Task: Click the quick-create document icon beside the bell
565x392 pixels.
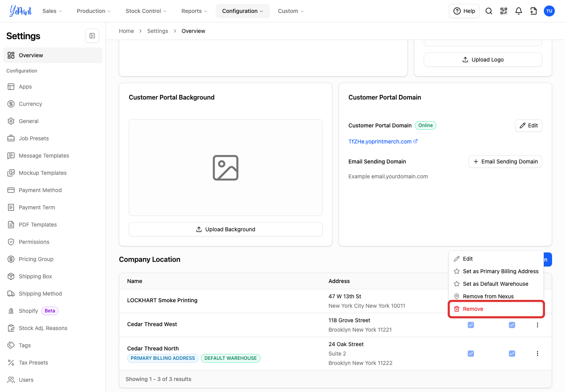Action: pyautogui.click(x=534, y=11)
